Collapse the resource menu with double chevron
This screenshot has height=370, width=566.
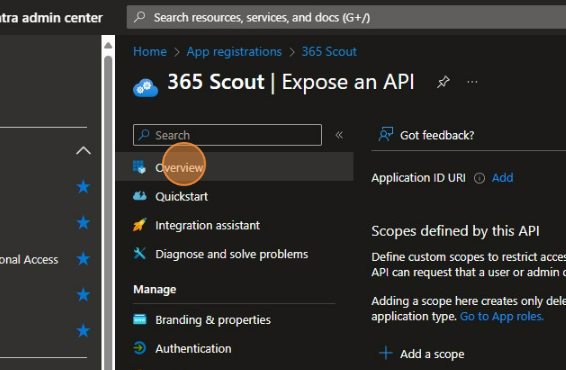(x=339, y=135)
